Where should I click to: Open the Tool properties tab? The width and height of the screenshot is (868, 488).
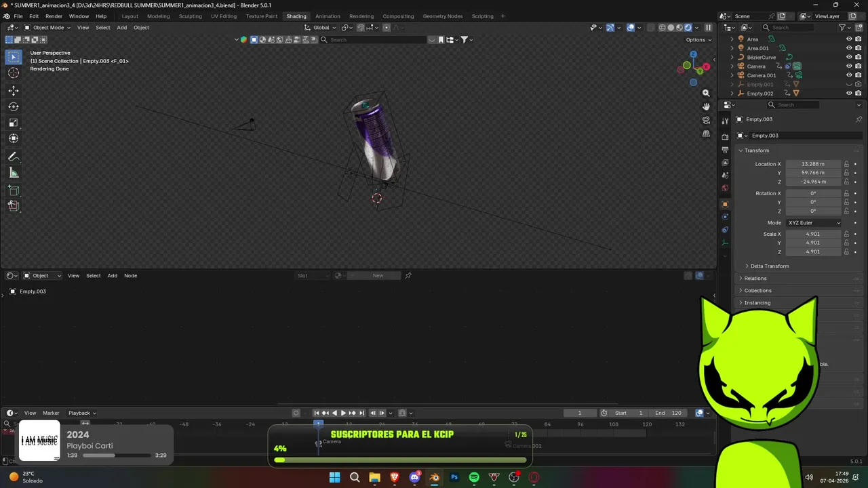(x=725, y=121)
